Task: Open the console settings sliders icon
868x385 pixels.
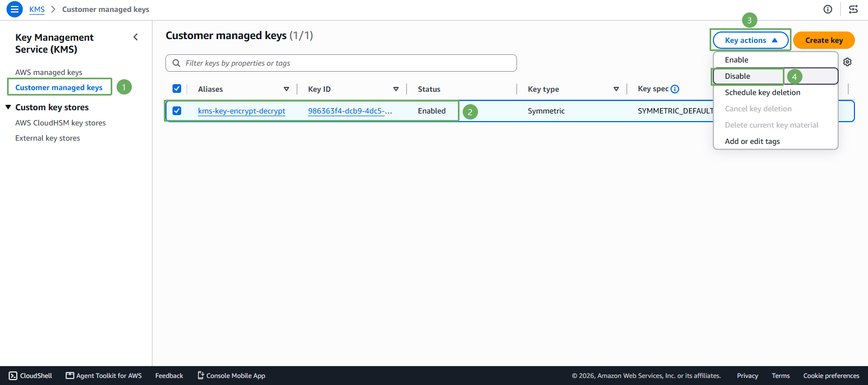Action: 853,9
